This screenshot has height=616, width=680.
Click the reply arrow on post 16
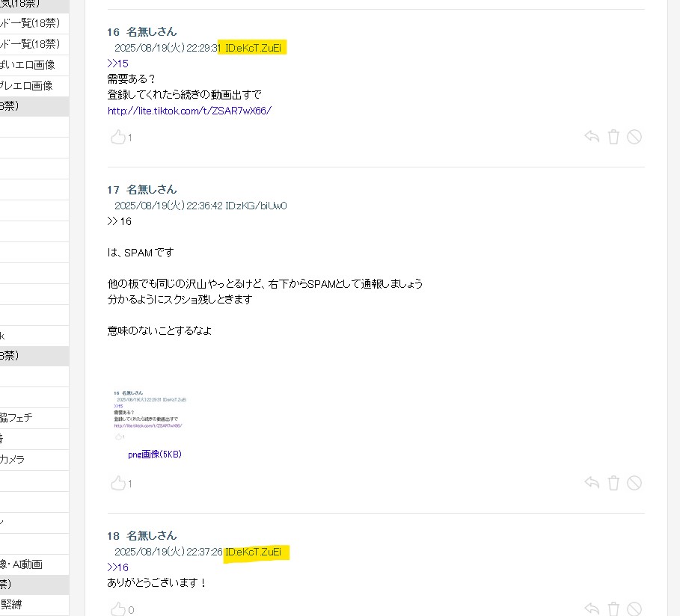coord(592,137)
